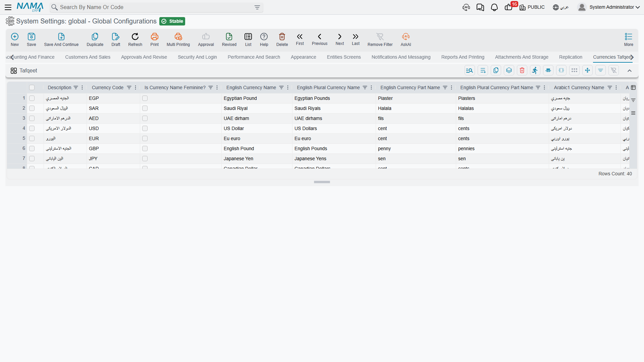Click the NAMA ERP logo
Screen dimensions: 644x362
click(30, 7)
